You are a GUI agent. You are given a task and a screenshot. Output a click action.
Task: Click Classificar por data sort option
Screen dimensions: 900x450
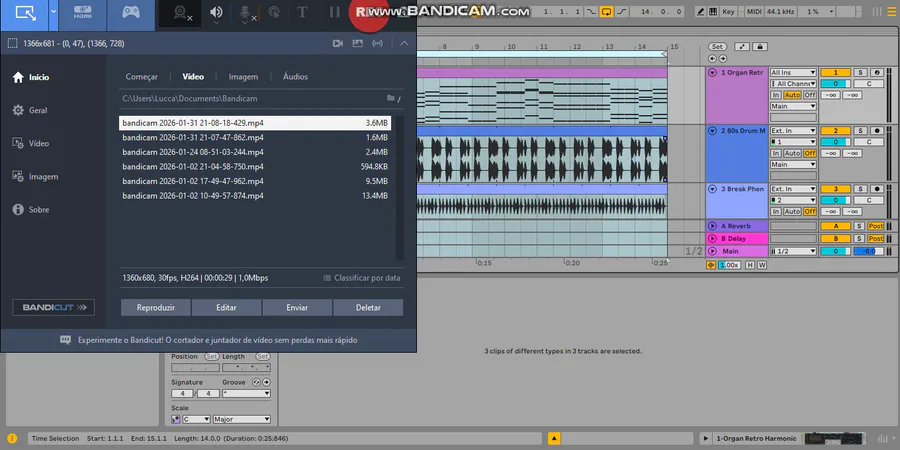362,278
